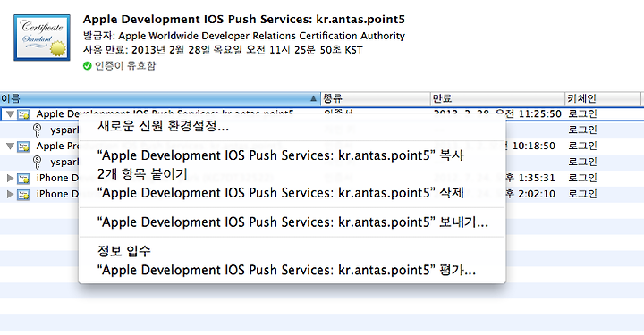Image resolution: width=644 pixels, height=335 pixels.
Task: Choose the 삭제 (delete) context menu item
Action: point(292,192)
